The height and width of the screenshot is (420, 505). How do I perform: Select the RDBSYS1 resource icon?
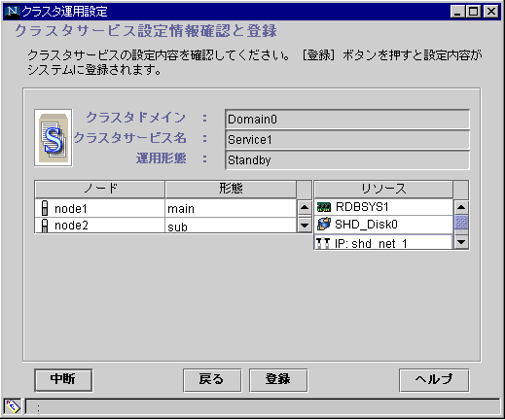click(x=323, y=207)
